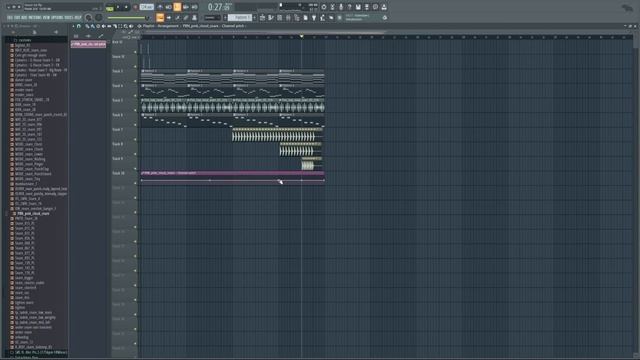Open the Pattern 1 selector dropdown
Viewport: 640px width, 360px height.
click(x=240, y=18)
